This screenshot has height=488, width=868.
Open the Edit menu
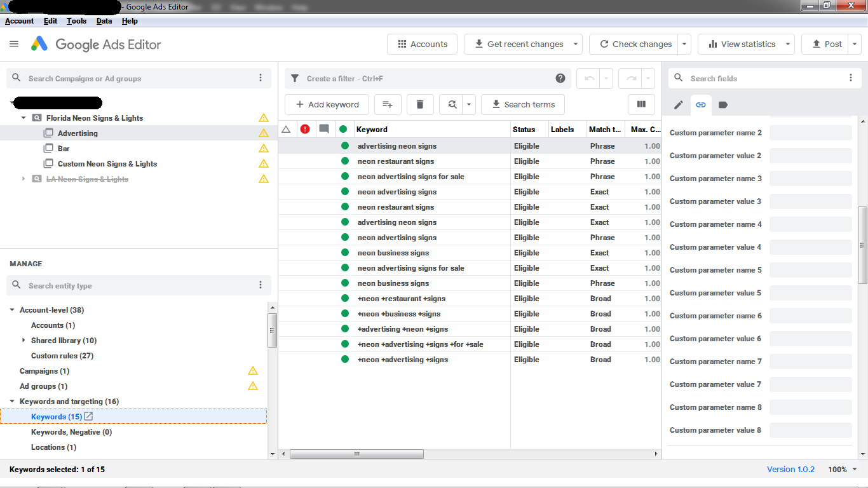click(50, 20)
